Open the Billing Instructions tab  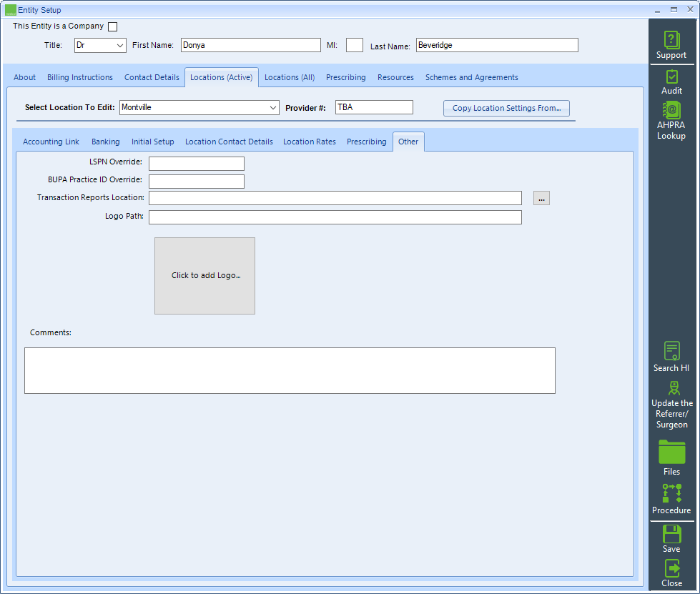tap(80, 77)
